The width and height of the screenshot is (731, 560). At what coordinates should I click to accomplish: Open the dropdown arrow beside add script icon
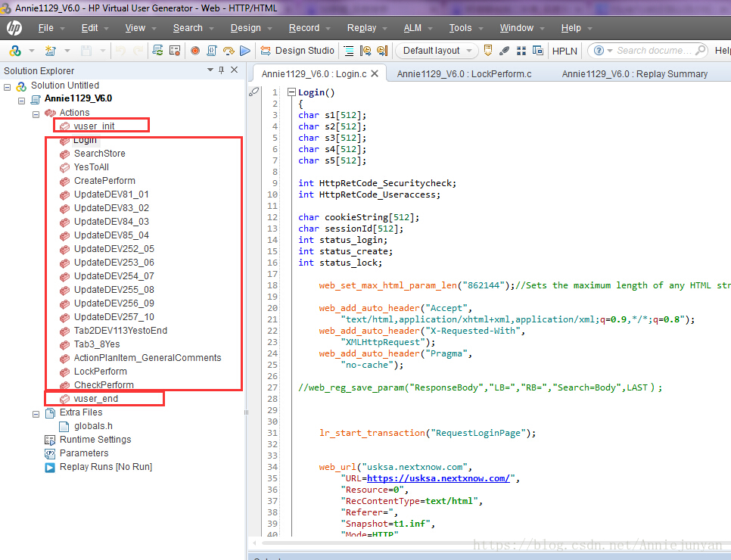[x=67, y=51]
